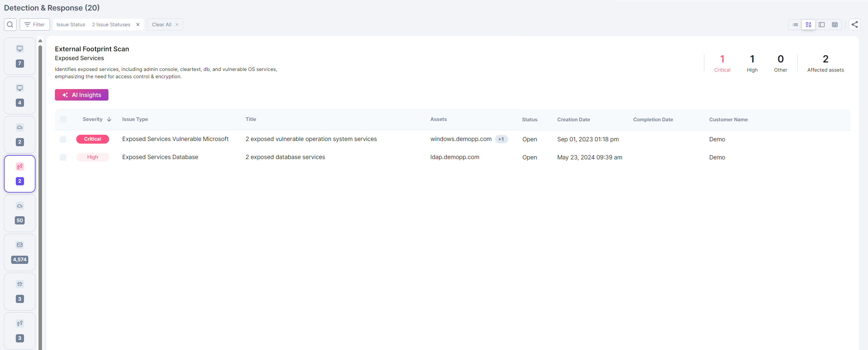This screenshot has height=350, width=868.
Task: Open the cloud category with 50 issues
Action: 19,213
